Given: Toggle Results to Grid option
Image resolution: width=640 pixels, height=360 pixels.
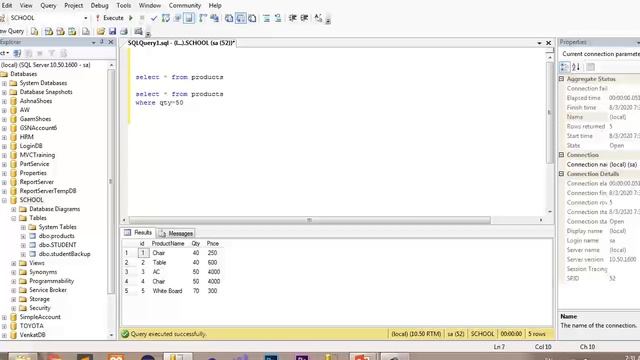Looking at the screenshot, I should (241, 18).
